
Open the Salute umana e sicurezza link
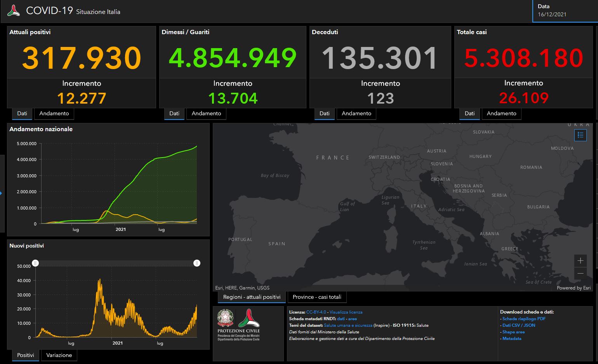pyautogui.click(x=348, y=325)
